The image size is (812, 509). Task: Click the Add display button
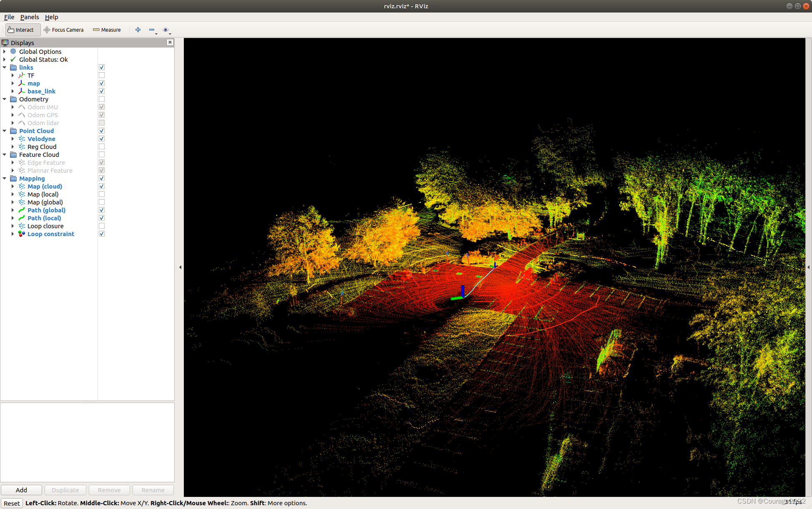[x=21, y=490]
